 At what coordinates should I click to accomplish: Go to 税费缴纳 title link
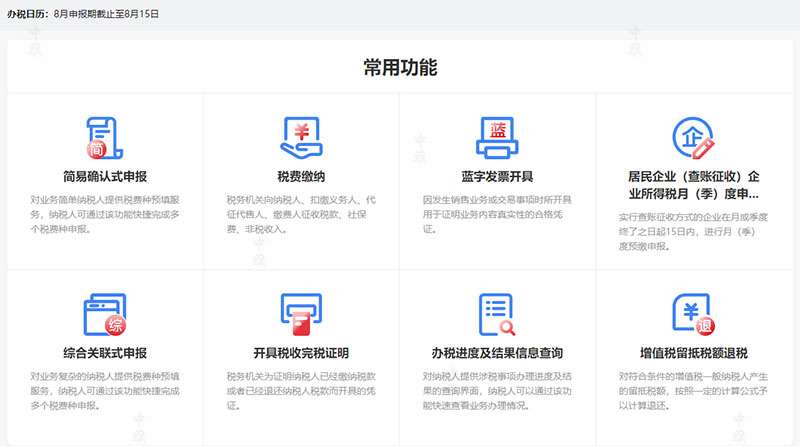coord(300,177)
